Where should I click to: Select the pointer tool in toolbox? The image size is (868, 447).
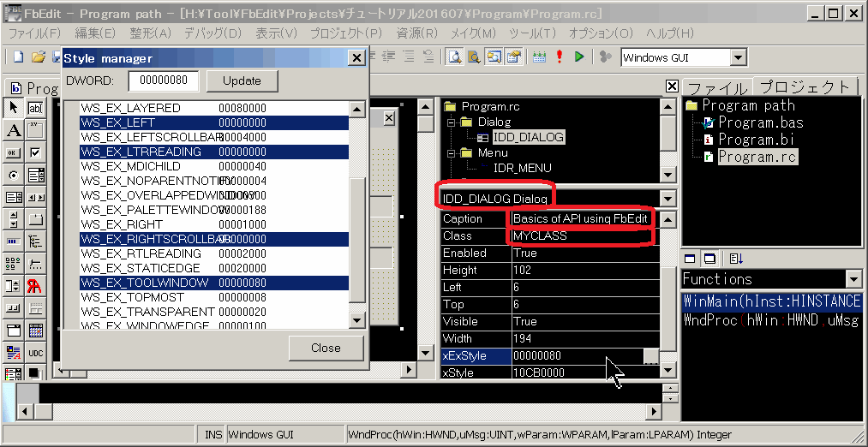[x=14, y=107]
